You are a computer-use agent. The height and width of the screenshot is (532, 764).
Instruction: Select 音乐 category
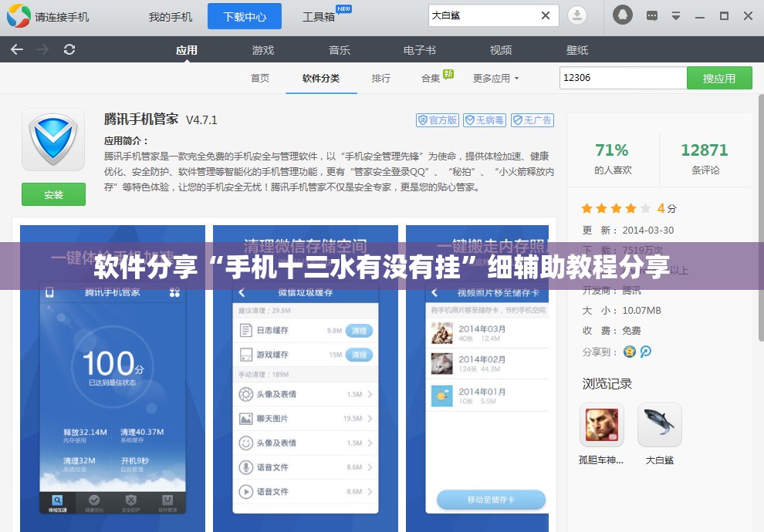339,50
